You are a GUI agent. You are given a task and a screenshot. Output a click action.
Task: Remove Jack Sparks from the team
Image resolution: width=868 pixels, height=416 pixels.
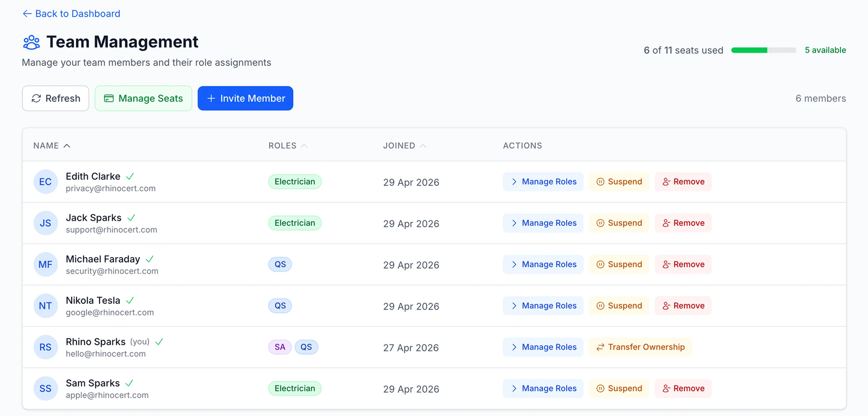[683, 223]
